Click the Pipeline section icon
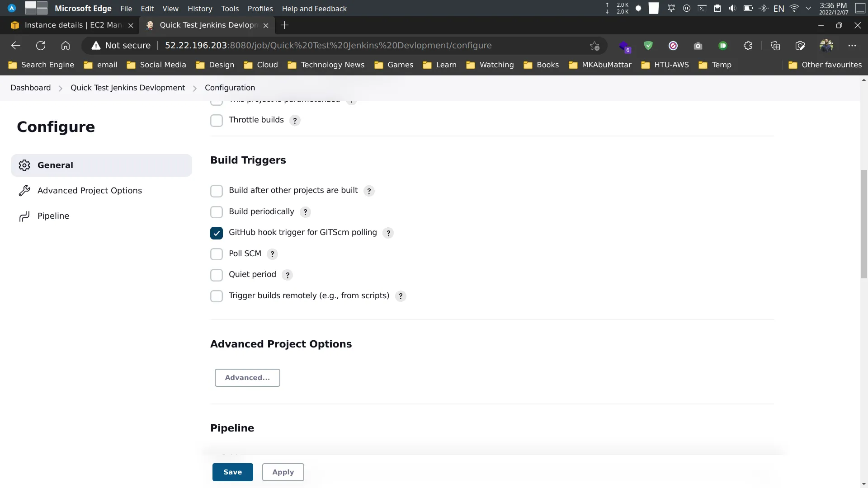The height and width of the screenshot is (488, 868). tap(25, 216)
